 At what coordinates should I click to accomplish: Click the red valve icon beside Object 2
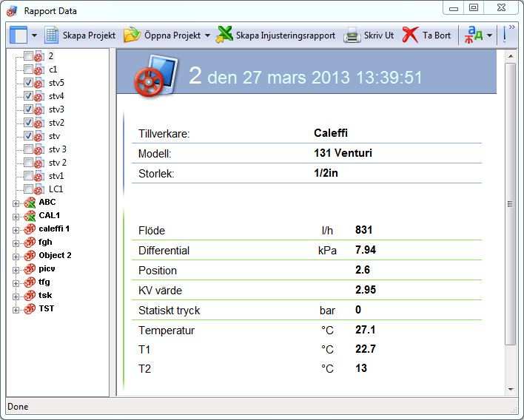coord(30,256)
